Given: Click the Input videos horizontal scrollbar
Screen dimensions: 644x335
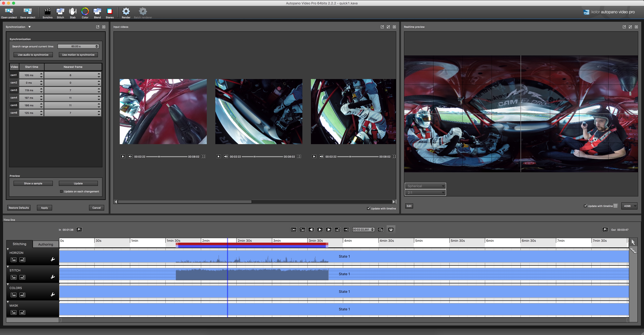Looking at the screenshot, I should (185, 202).
